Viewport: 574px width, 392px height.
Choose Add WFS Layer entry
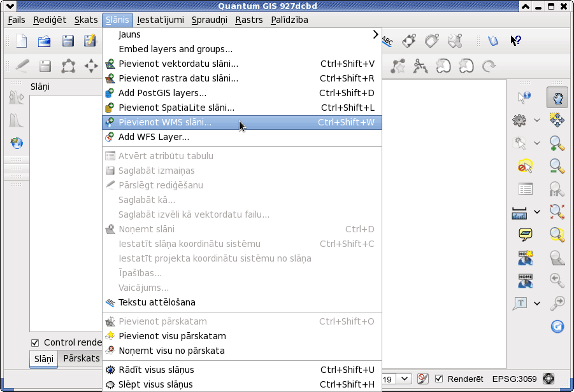[242, 137]
